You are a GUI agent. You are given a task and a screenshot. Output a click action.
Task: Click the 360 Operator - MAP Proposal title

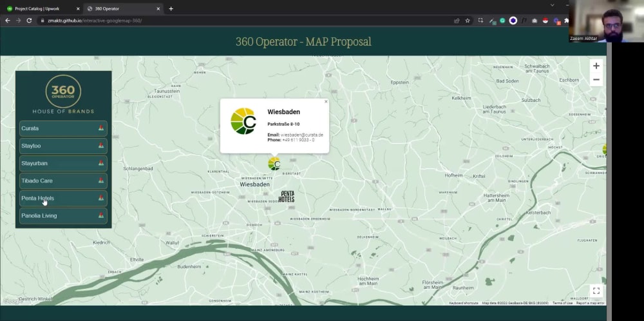tap(303, 41)
